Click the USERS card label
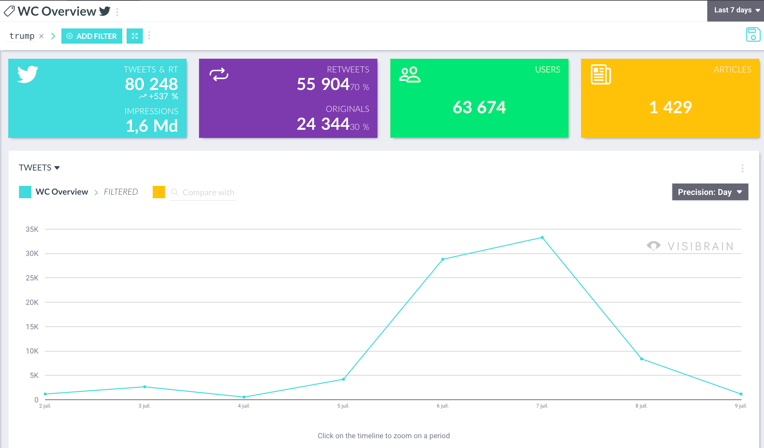The height and width of the screenshot is (448, 764). (547, 70)
